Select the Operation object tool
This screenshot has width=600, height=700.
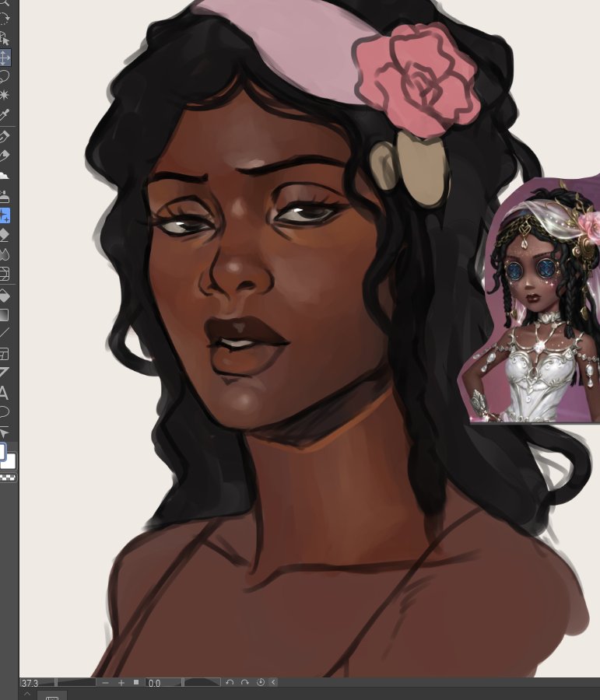[4, 37]
